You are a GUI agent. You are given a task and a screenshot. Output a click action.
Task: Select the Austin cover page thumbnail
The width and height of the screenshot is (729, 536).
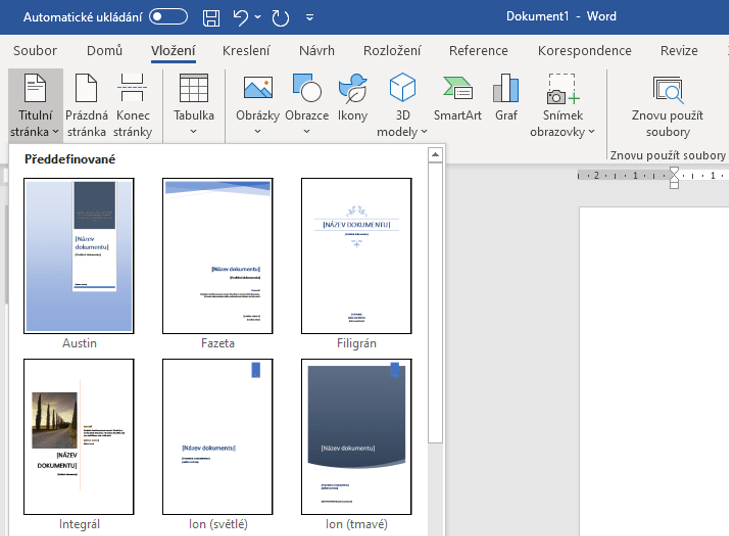pyautogui.click(x=79, y=256)
